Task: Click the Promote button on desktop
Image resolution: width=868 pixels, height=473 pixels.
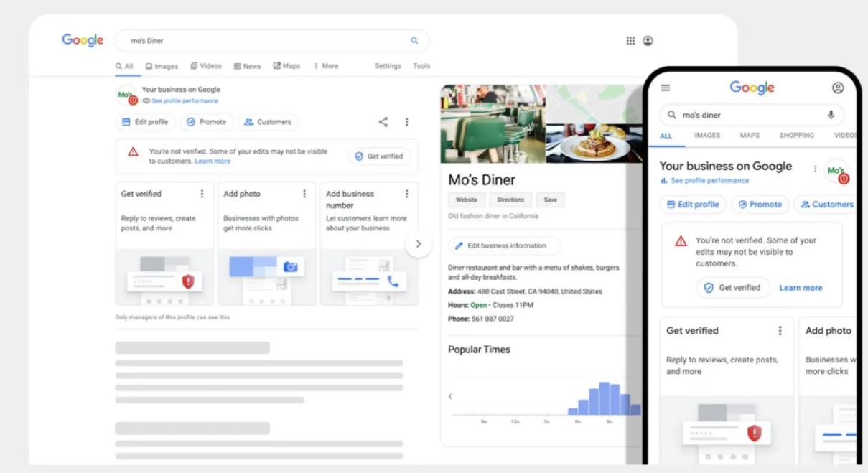Action: tap(207, 122)
